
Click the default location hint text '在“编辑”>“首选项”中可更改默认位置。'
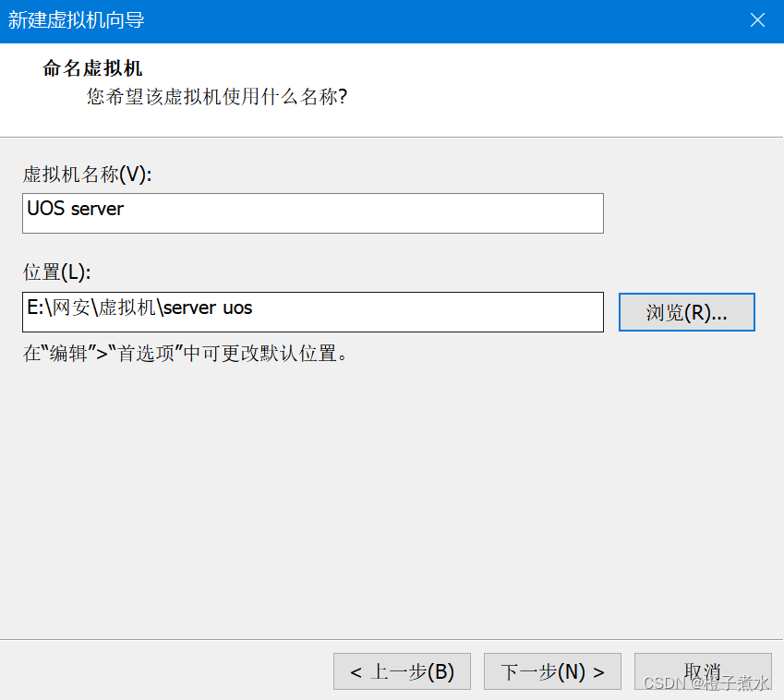click(185, 354)
